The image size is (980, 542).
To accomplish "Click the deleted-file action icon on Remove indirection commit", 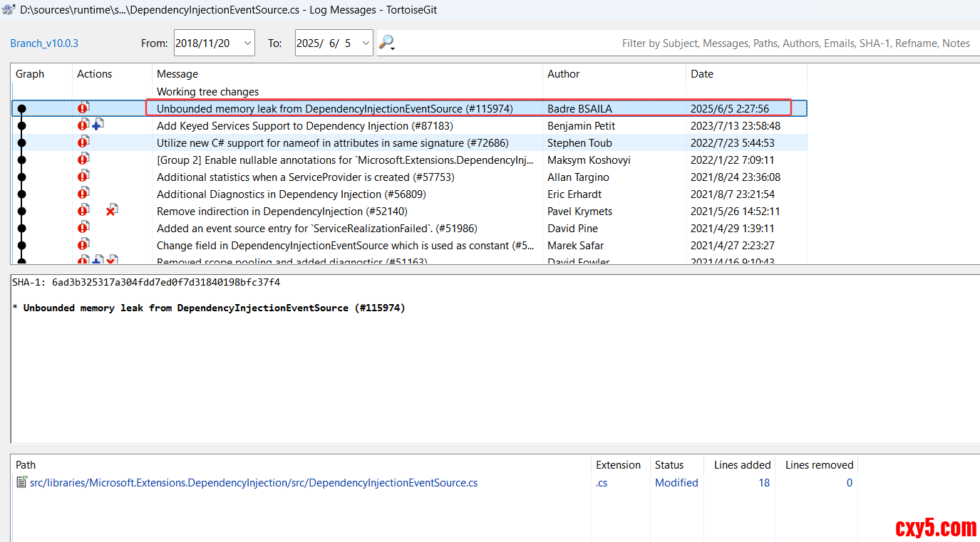I will pyautogui.click(x=111, y=211).
